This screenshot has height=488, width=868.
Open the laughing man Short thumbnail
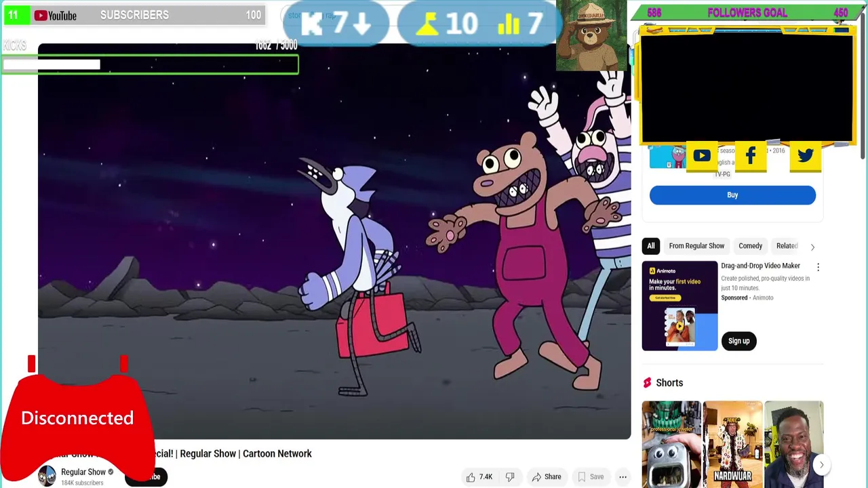click(x=793, y=444)
